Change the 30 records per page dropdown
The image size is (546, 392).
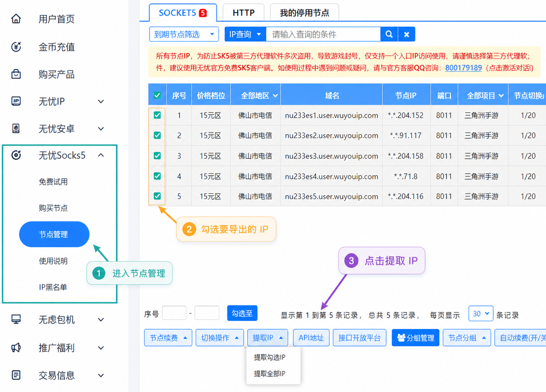pos(481,314)
